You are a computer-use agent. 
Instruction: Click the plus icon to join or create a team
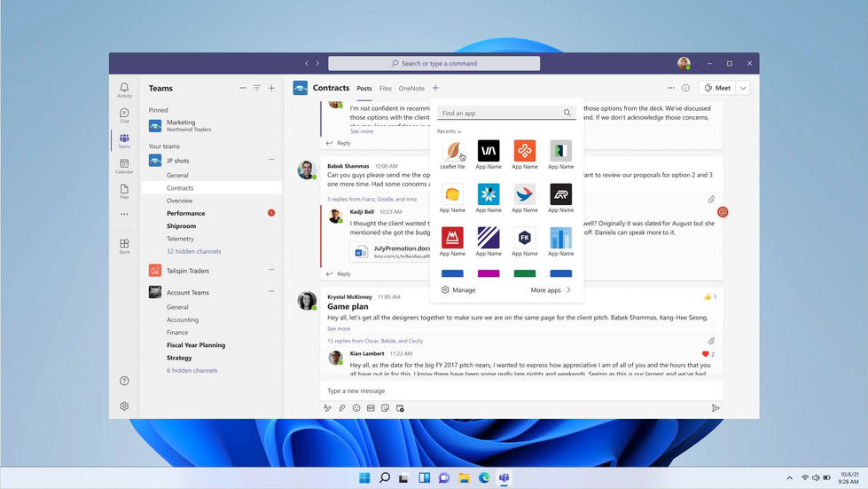(x=272, y=88)
